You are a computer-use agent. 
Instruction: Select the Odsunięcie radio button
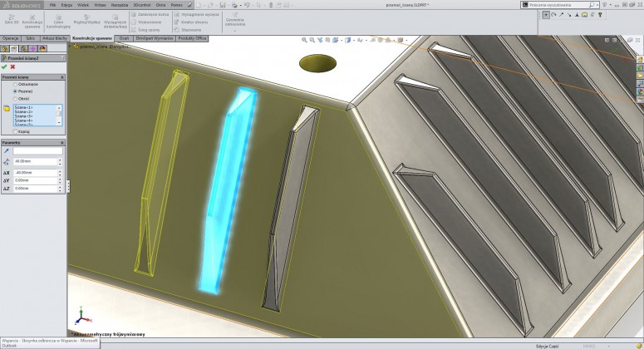point(15,84)
